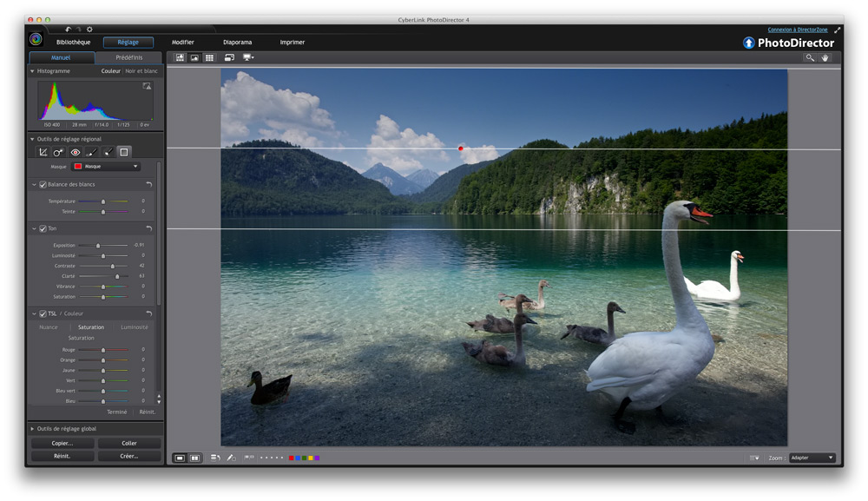Open the Zoom Adapter dropdown

pyautogui.click(x=812, y=458)
